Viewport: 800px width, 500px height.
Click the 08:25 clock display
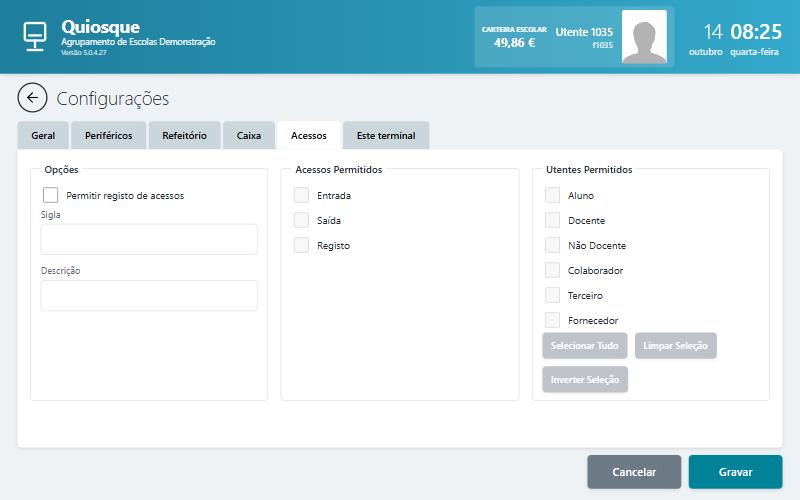pyautogui.click(x=756, y=32)
